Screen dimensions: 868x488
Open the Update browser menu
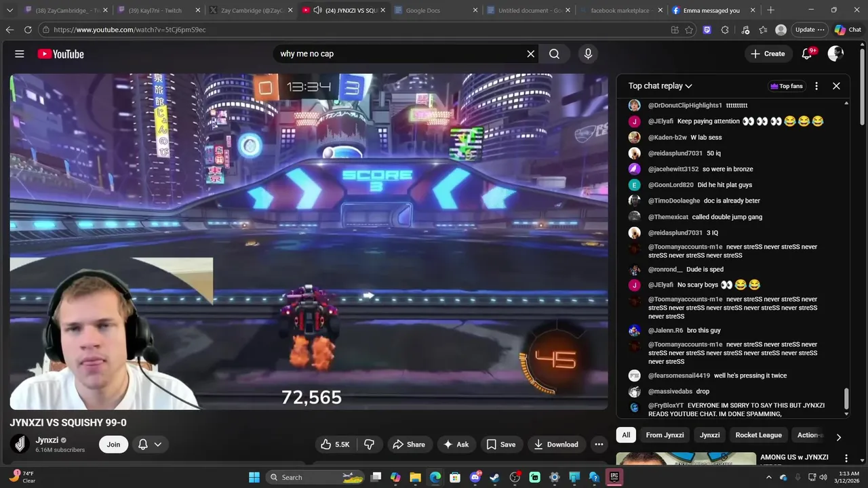(x=810, y=30)
